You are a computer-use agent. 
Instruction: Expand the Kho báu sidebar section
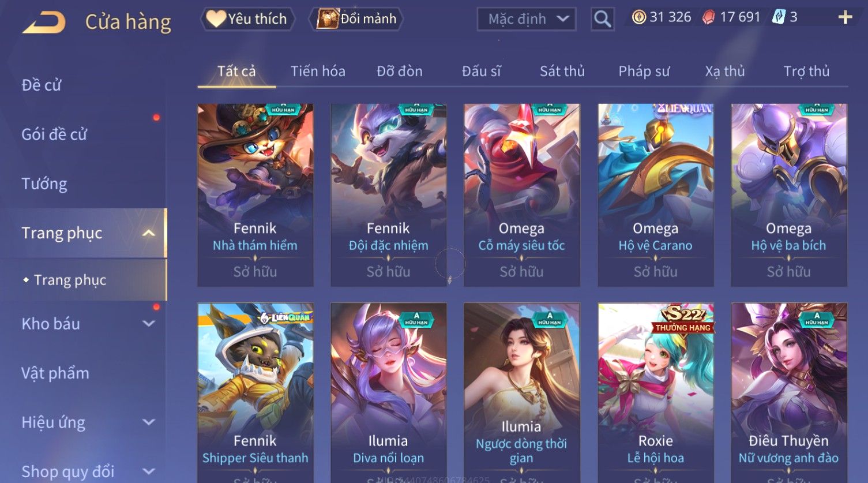(149, 324)
